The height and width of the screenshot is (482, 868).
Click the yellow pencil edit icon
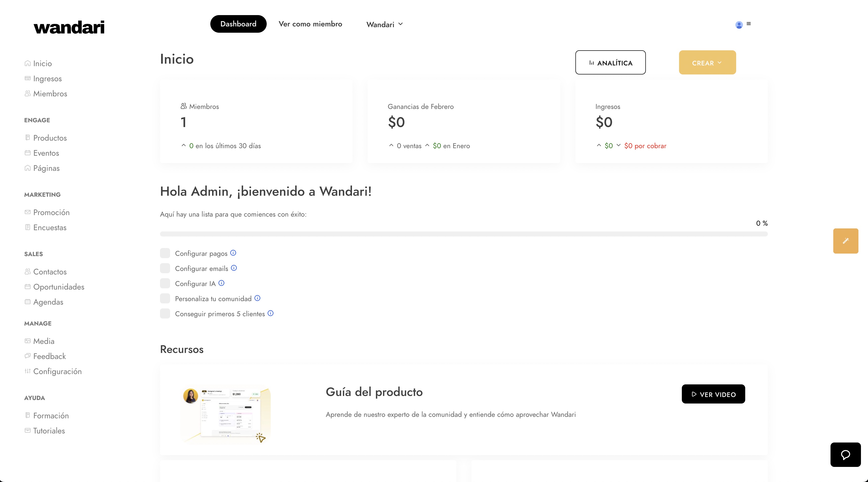(x=845, y=241)
